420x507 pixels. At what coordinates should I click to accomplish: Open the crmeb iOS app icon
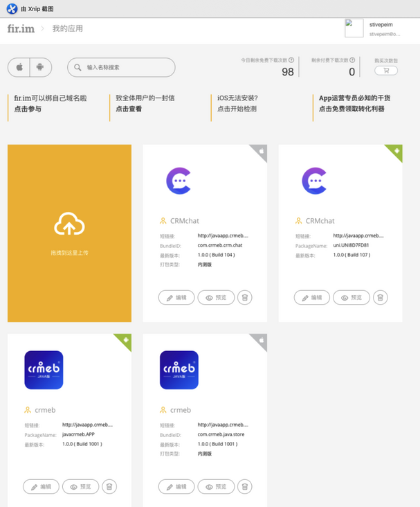[x=179, y=370]
